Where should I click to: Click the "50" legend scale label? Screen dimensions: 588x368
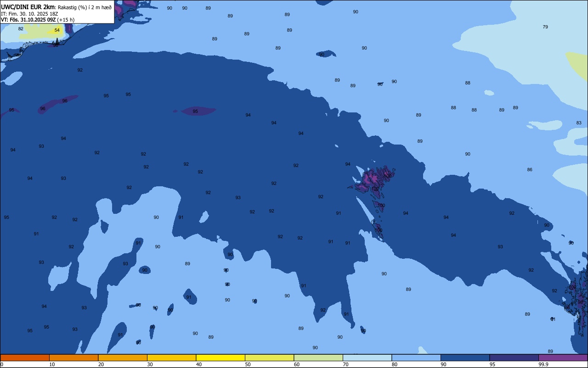pos(248,364)
